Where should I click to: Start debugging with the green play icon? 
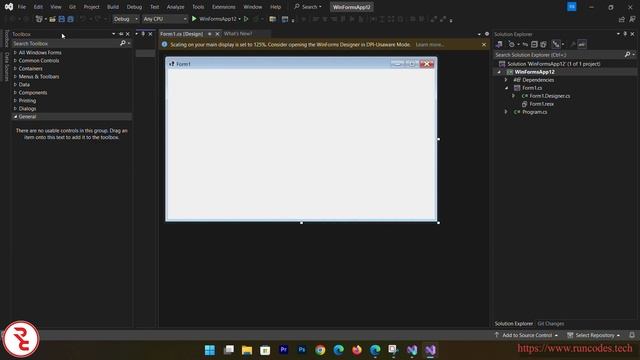194,19
